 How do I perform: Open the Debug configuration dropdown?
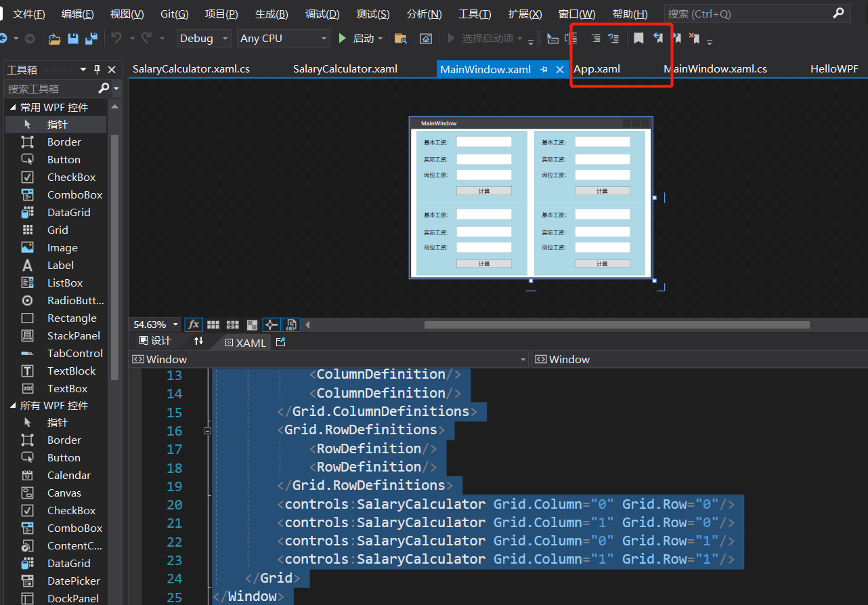[x=204, y=39]
